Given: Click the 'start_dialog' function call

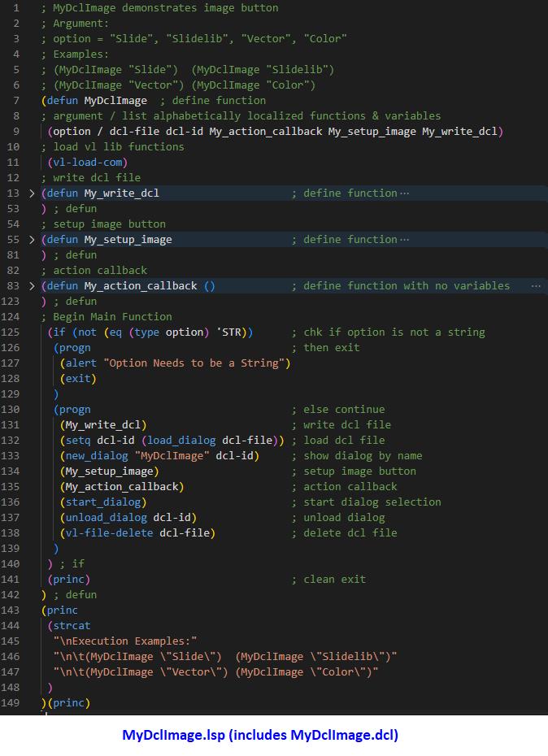Looking at the screenshot, I should point(102,502).
